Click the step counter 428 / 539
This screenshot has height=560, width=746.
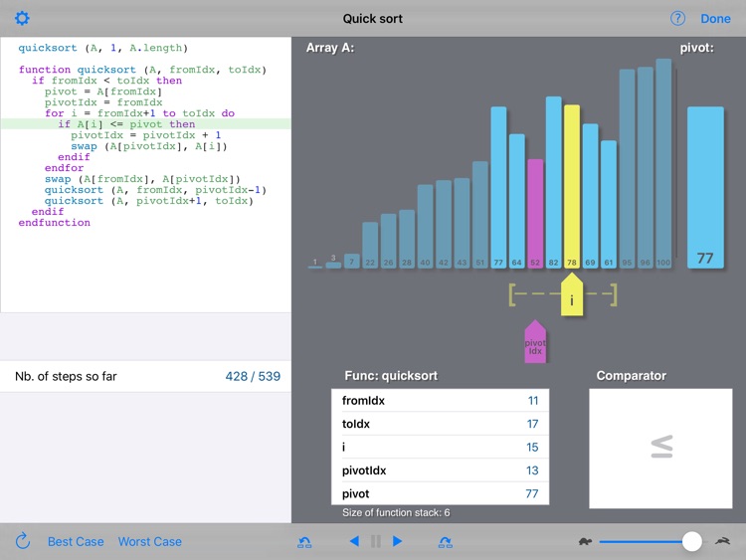tap(253, 376)
